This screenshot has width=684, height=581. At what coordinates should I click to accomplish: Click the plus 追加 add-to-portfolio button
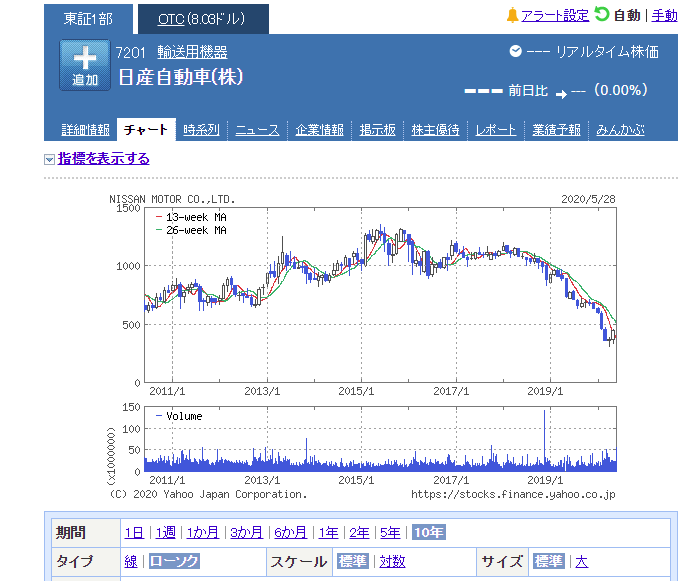85,65
